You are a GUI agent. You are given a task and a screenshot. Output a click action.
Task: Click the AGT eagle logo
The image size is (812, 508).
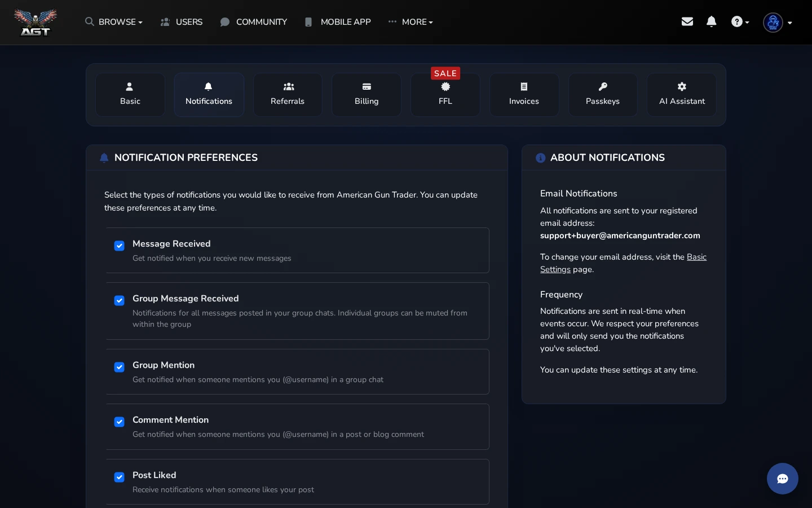(36, 23)
